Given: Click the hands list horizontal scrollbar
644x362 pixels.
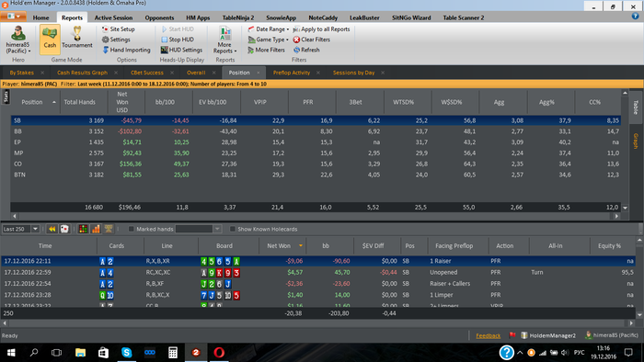Looking at the screenshot, I should 318,323.
